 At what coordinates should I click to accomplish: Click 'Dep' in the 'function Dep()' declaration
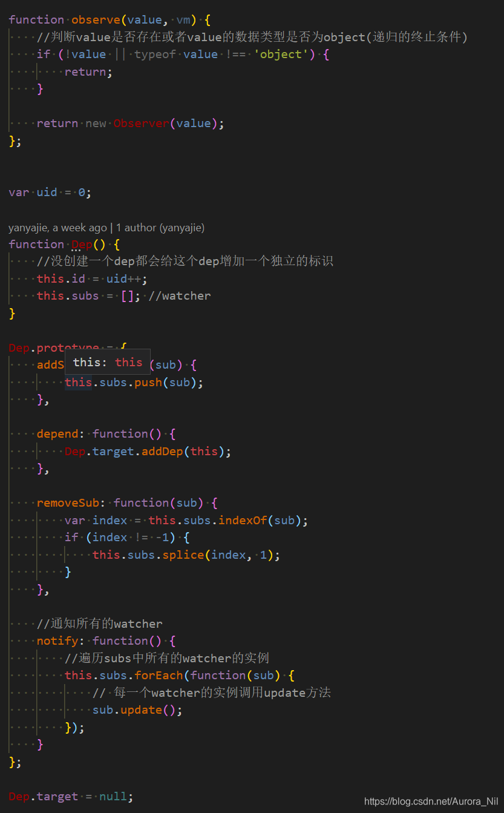click(x=82, y=244)
